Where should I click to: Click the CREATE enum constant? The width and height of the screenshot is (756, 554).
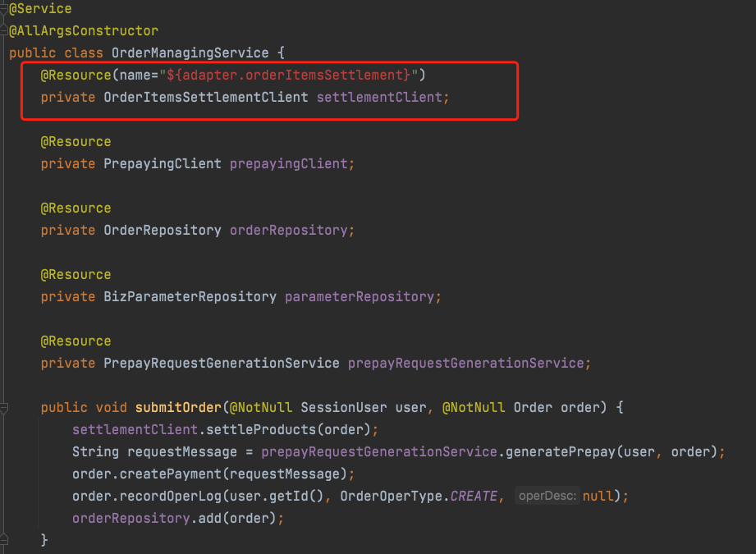pos(474,497)
